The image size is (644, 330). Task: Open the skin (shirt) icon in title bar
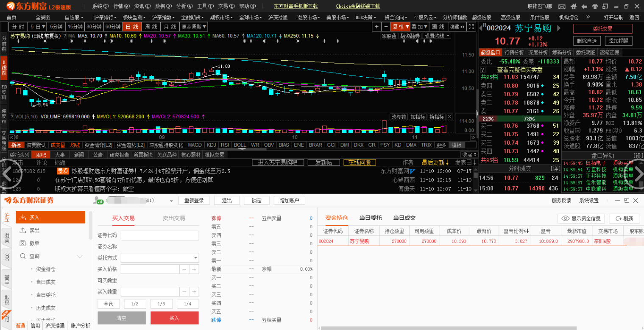point(594,6)
